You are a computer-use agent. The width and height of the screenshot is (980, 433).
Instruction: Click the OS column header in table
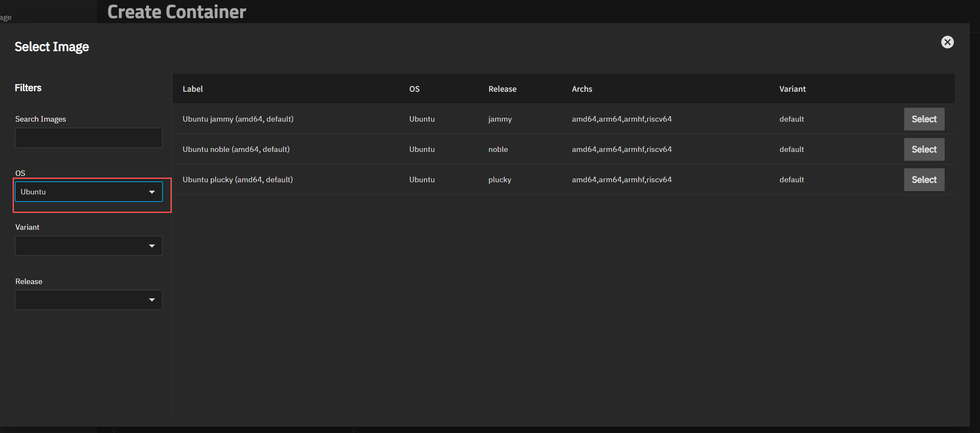click(414, 89)
